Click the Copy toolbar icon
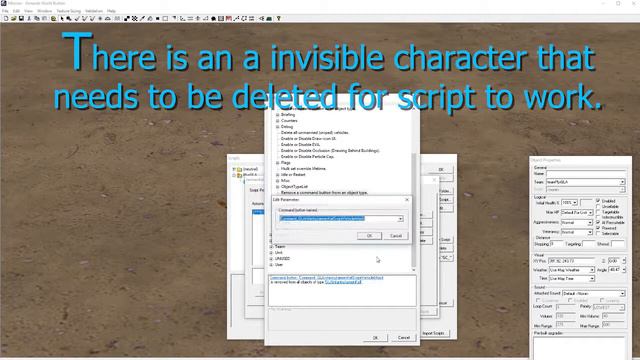This screenshot has width=640, height=360. [37, 18]
